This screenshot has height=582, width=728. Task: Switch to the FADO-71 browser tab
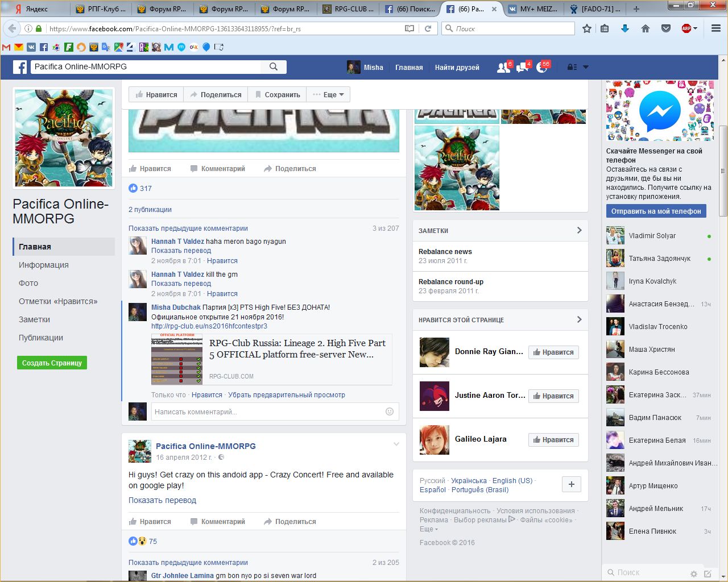coord(594,9)
